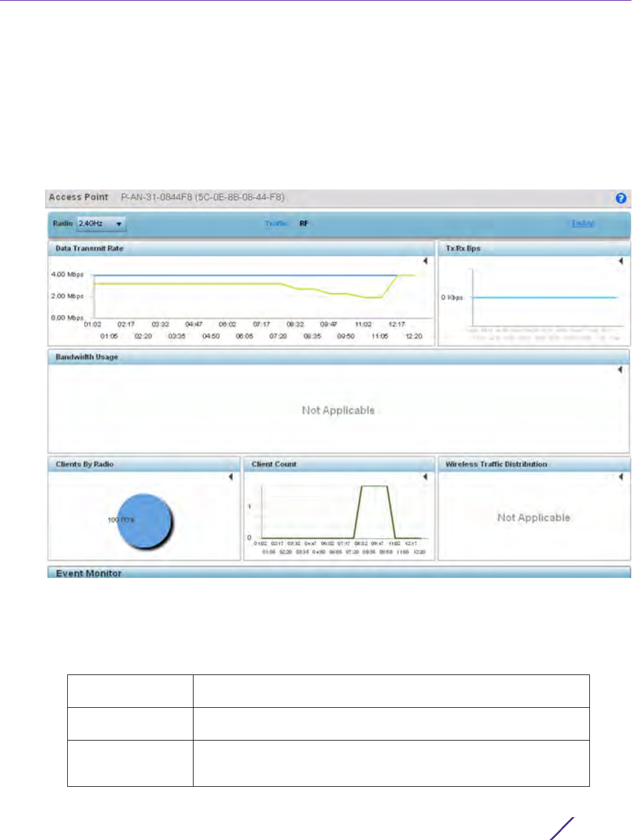632x840 pixels.
Task: Click the P-AN-31-0844F8 access point name
Action: click(x=202, y=197)
